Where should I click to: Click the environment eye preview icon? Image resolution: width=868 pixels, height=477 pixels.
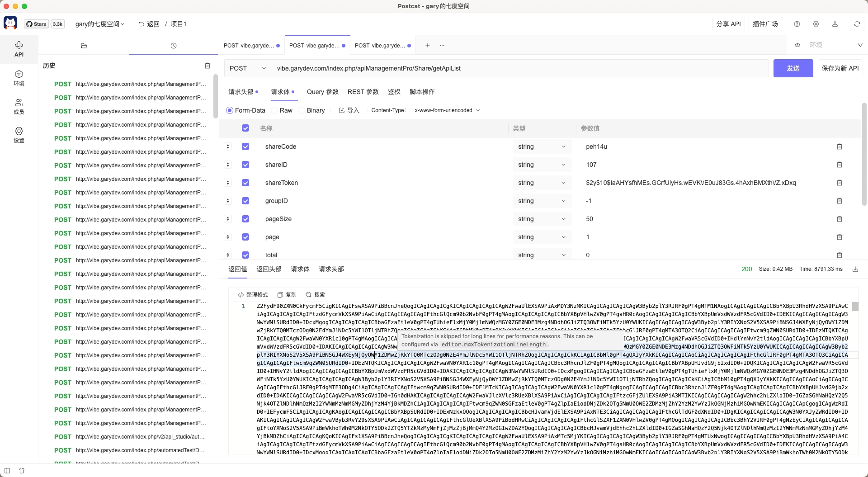click(x=797, y=45)
